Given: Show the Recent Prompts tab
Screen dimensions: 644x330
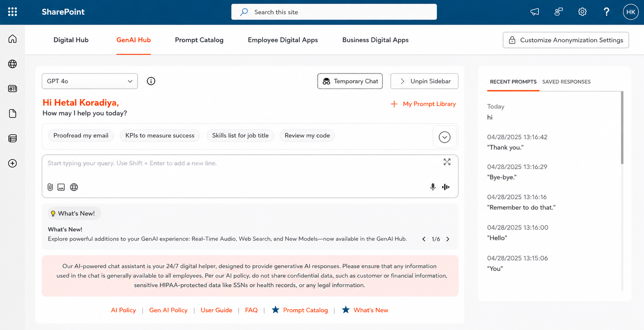Looking at the screenshot, I should (x=513, y=82).
